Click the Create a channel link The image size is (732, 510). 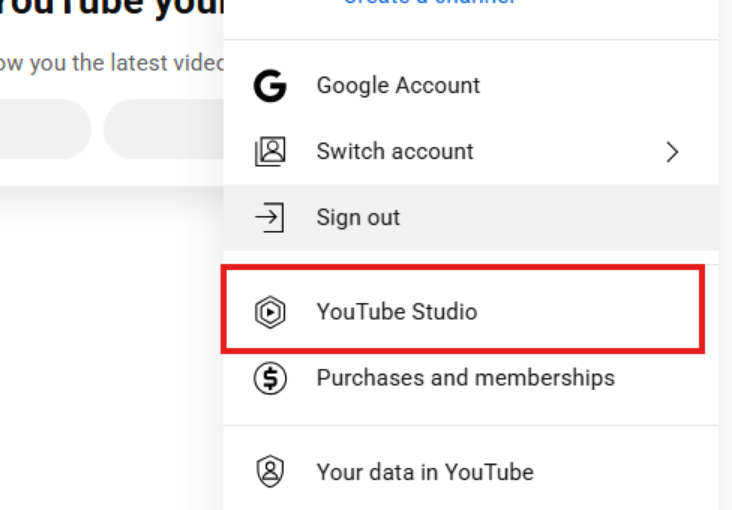(430, 3)
